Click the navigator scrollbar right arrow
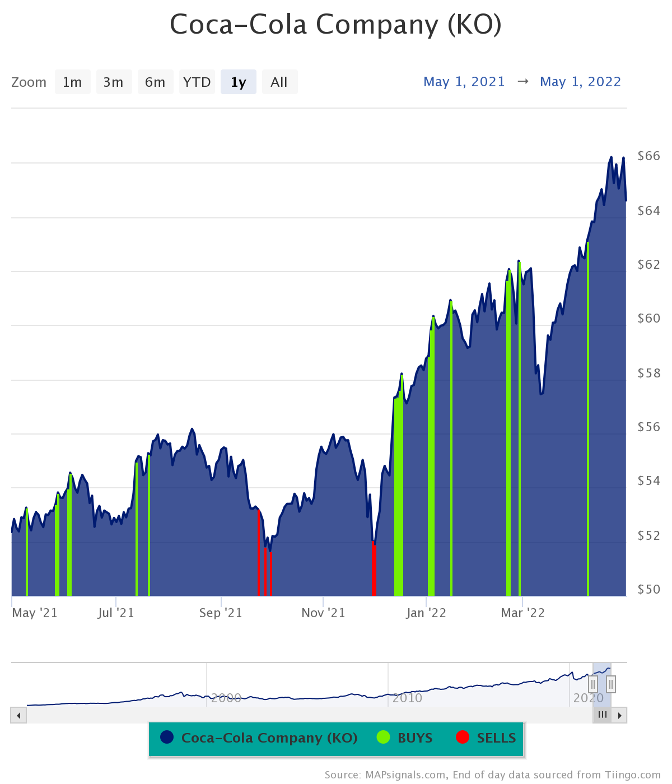672x784 pixels. [x=619, y=715]
